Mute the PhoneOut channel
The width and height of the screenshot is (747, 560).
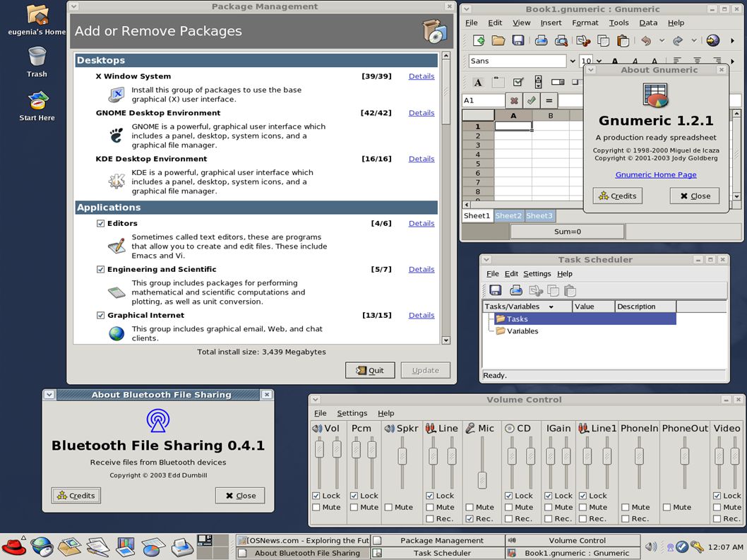667,507
